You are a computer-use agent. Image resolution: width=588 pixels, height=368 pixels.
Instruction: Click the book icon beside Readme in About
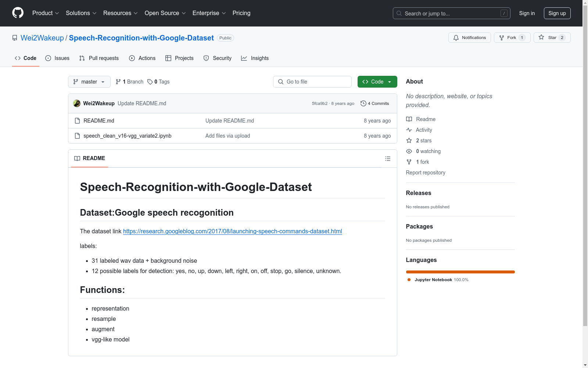point(409,119)
